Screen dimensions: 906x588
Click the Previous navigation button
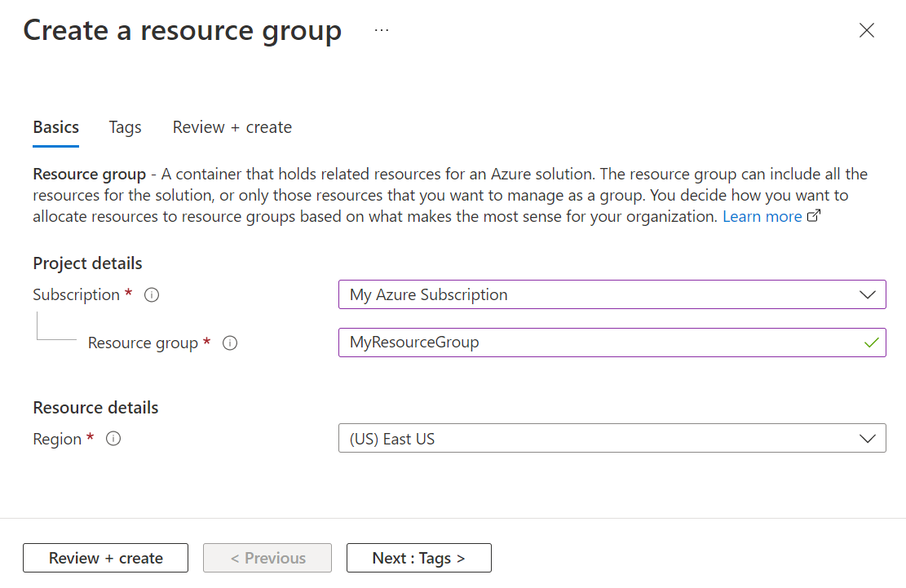click(x=267, y=558)
